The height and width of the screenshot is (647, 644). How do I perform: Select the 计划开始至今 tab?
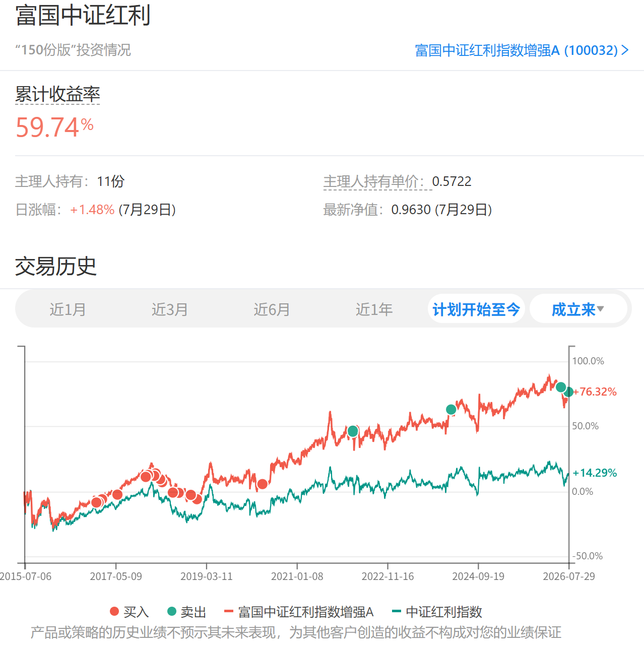click(x=476, y=309)
